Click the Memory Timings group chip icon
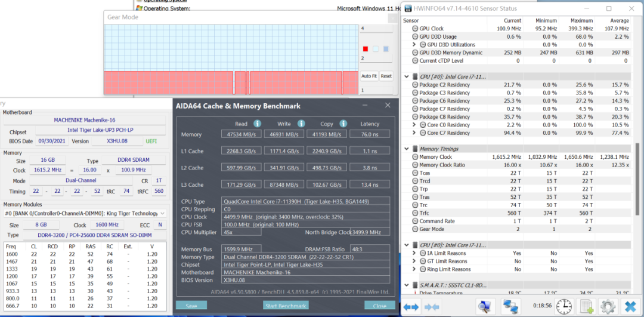 tap(414, 149)
